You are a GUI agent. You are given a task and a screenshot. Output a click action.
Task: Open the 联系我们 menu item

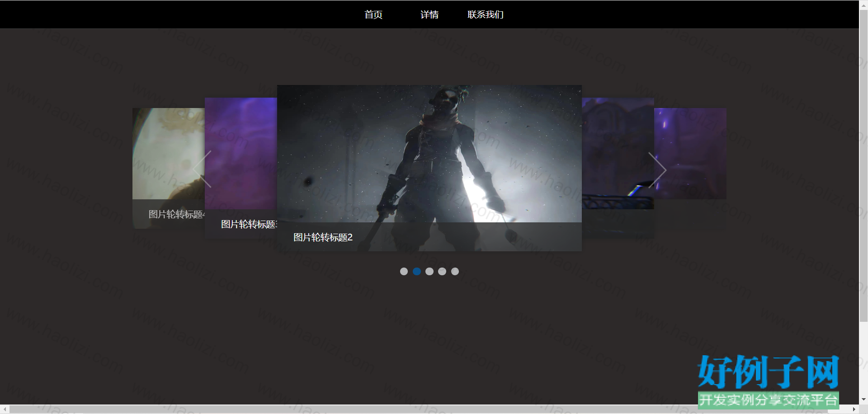(486, 14)
